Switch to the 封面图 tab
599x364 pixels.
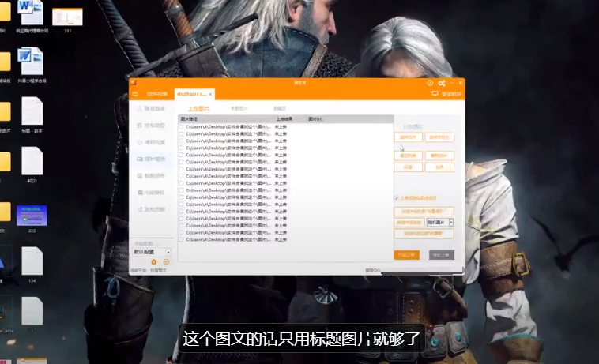point(280,109)
